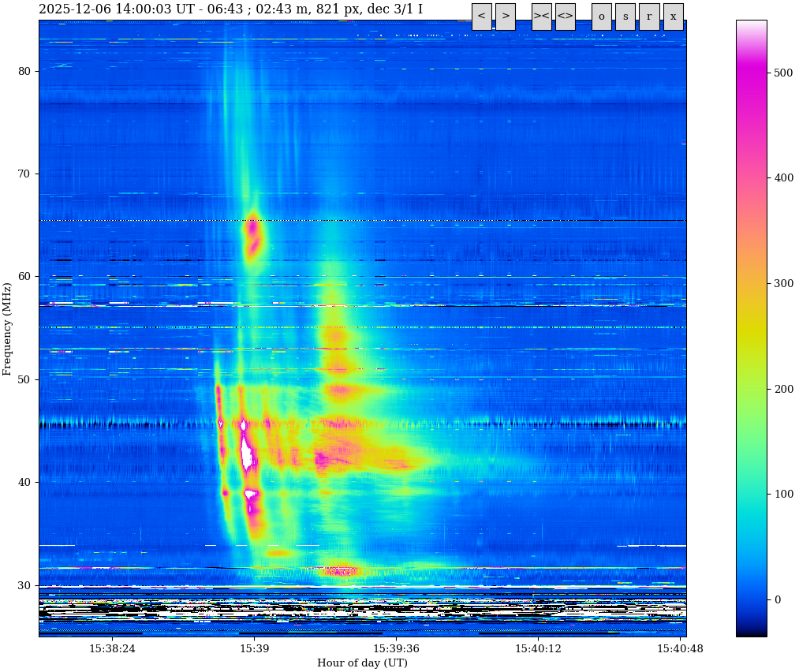Click the '><' zoom-in button
This screenshot has height=672, width=799.
541,17
